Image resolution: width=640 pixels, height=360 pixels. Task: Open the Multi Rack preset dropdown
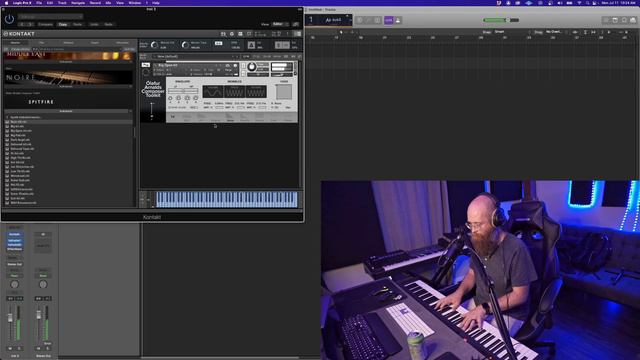[195, 56]
